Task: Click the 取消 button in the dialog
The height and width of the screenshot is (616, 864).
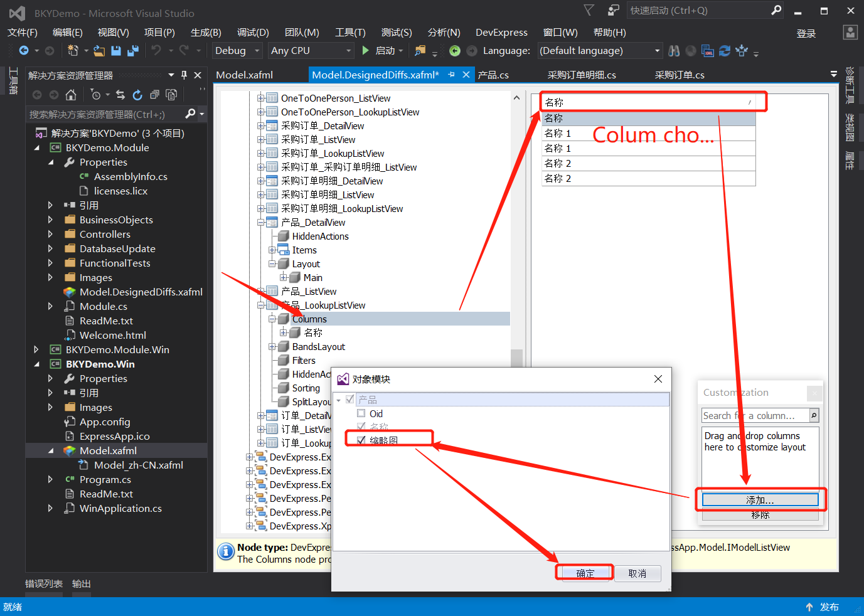Action: pos(637,573)
